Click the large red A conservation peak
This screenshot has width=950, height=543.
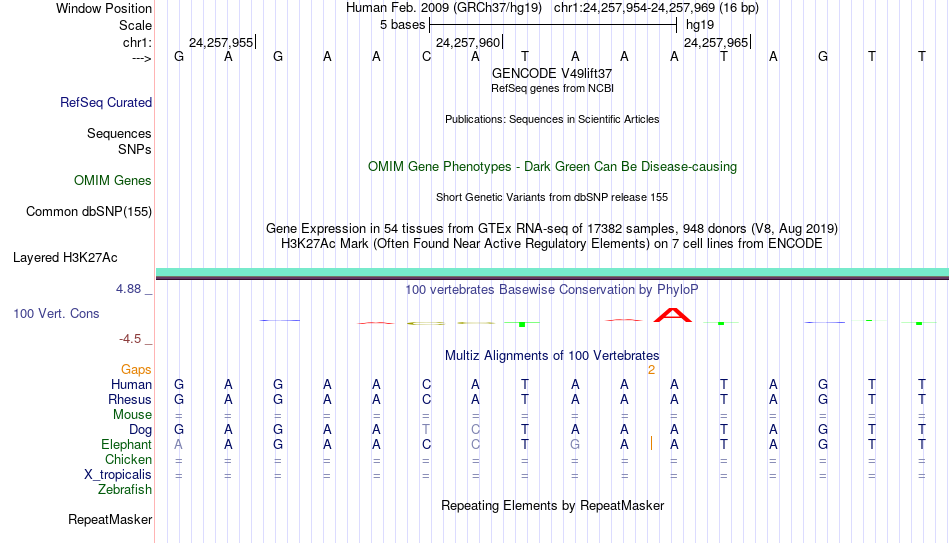673,315
